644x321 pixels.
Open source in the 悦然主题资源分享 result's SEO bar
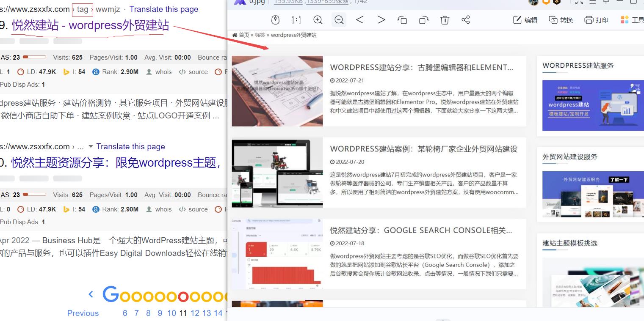click(x=193, y=209)
